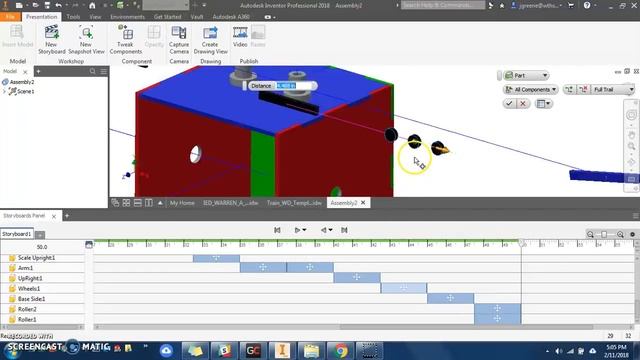The image size is (640, 360).
Task: Zoom in the storyboard timeline
Action: (x=620, y=234)
